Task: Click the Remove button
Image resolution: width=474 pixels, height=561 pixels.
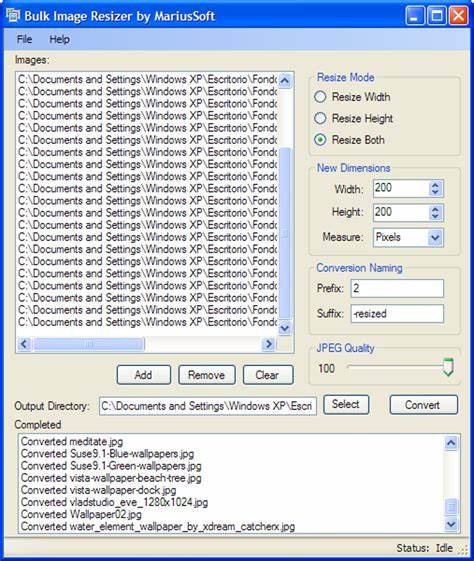Action: tap(206, 375)
